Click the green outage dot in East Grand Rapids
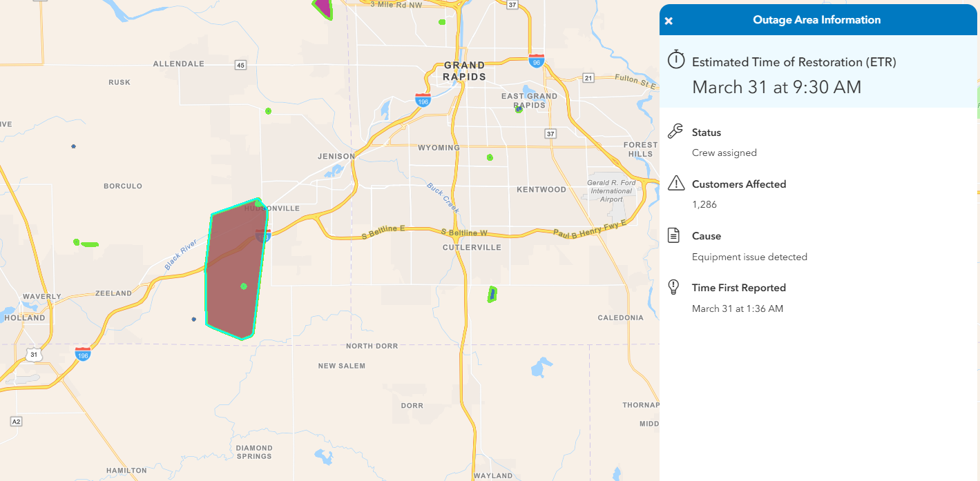 (519, 110)
